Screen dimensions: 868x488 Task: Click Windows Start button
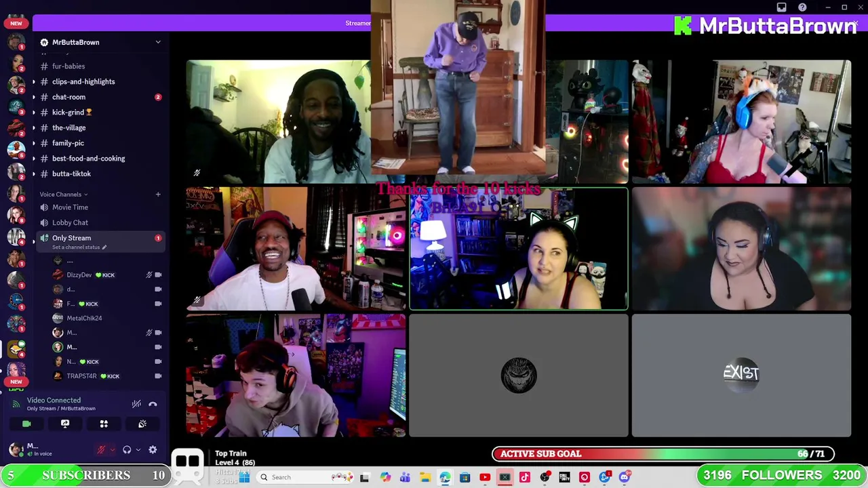click(x=244, y=477)
